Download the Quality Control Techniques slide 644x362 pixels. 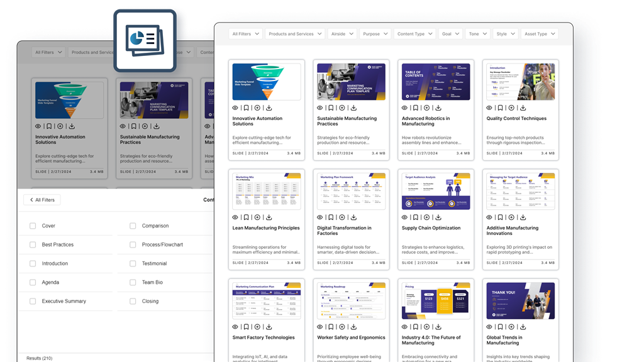coord(523,108)
